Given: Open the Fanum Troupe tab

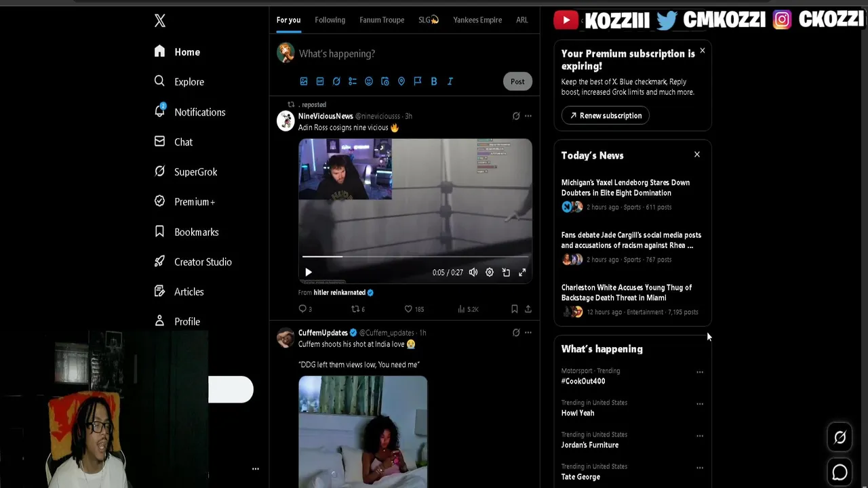Looking at the screenshot, I should 382,20.
